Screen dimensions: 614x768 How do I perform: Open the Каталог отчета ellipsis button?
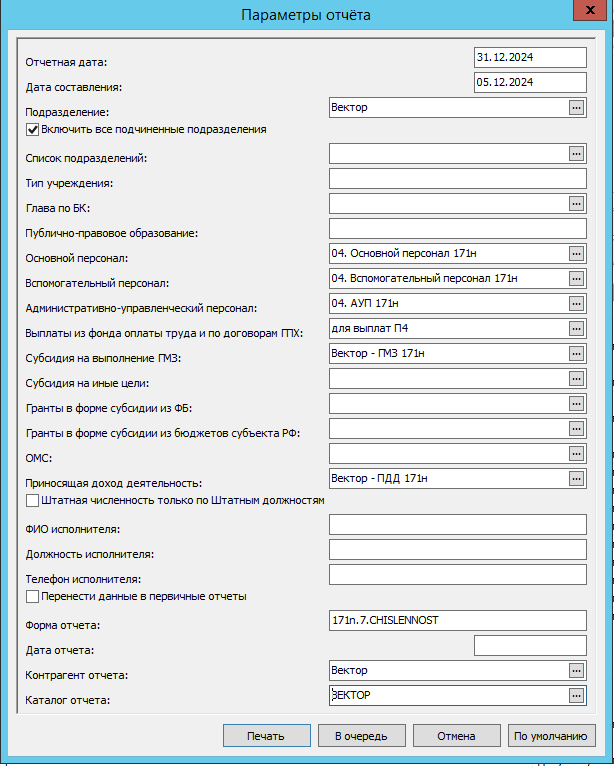coord(576,695)
